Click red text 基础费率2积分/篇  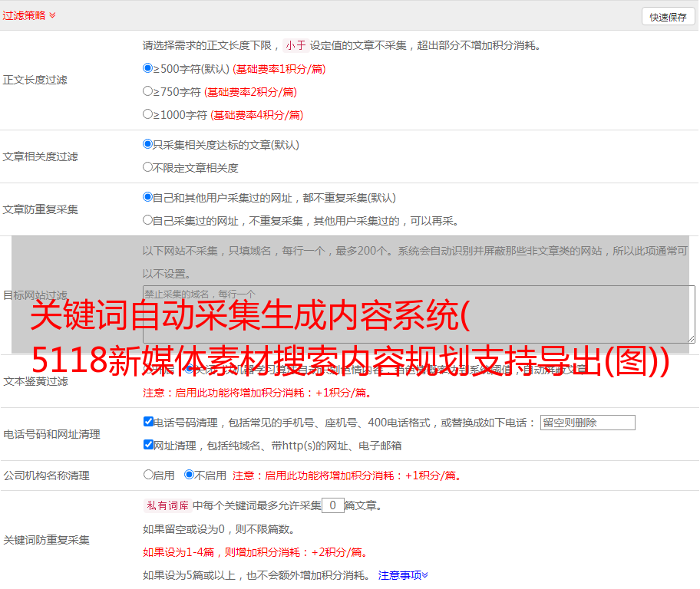point(250,92)
